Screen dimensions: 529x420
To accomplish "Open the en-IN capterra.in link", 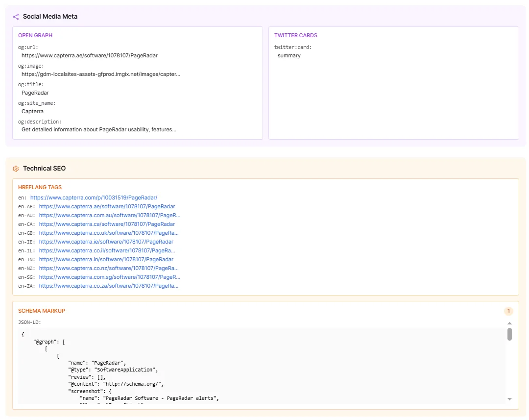I will (x=106, y=259).
